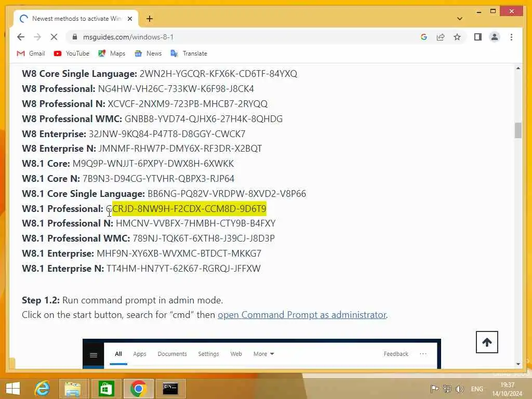
Task: Close the 'Newest methods to activate Win' tab
Action: (129, 19)
